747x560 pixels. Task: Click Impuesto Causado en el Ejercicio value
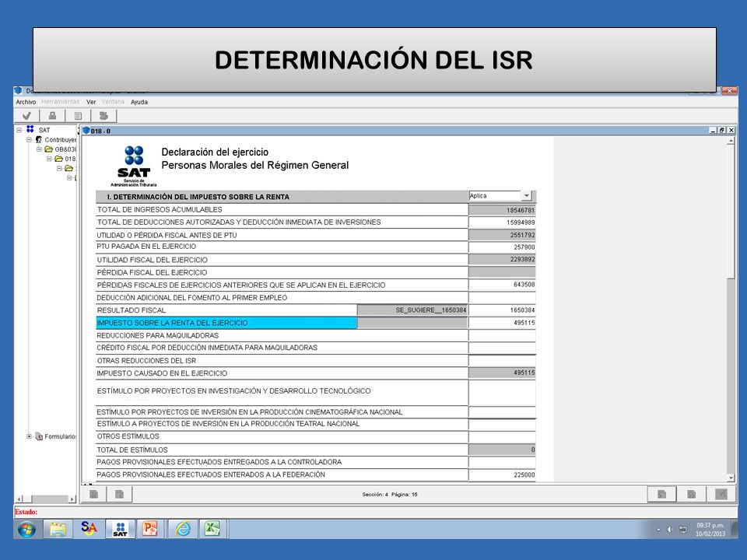(502, 373)
